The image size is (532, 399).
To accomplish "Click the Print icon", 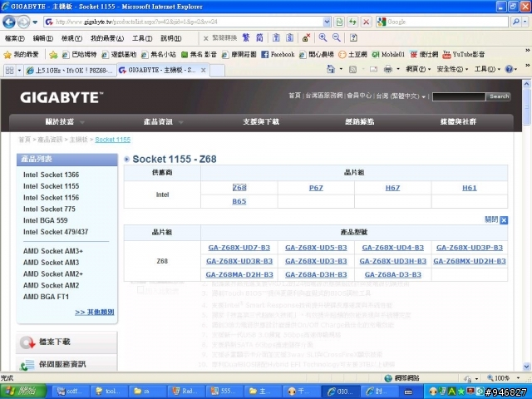I will pos(388,69).
